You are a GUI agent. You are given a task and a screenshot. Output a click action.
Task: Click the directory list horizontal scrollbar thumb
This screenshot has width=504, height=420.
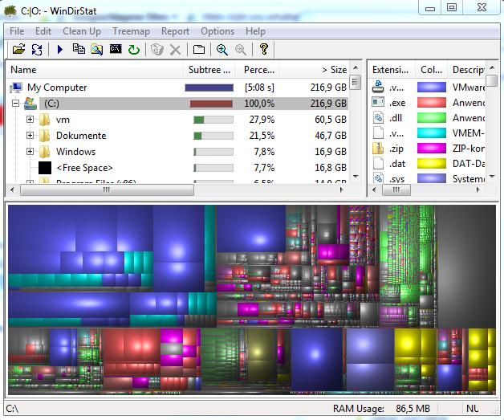coord(107,190)
